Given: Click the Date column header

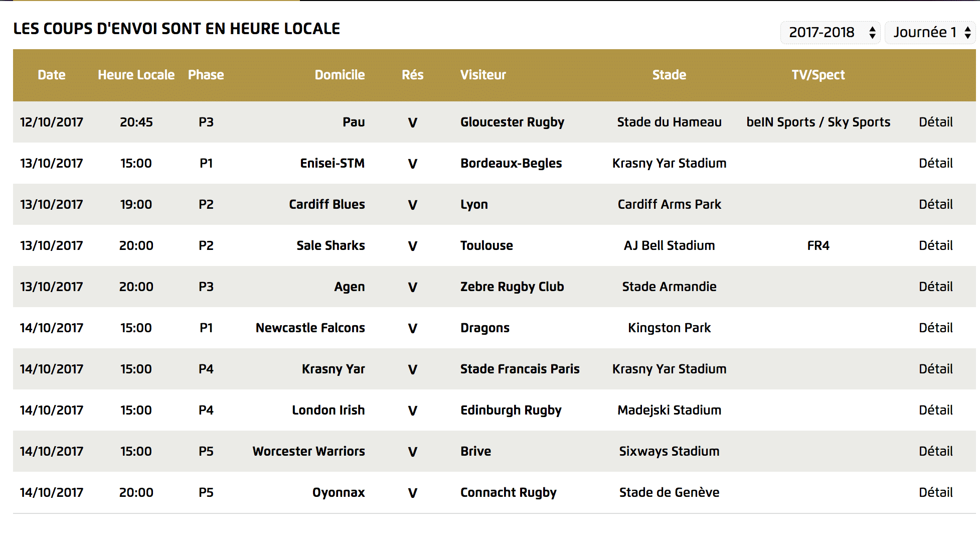Looking at the screenshot, I should pos(52,75).
